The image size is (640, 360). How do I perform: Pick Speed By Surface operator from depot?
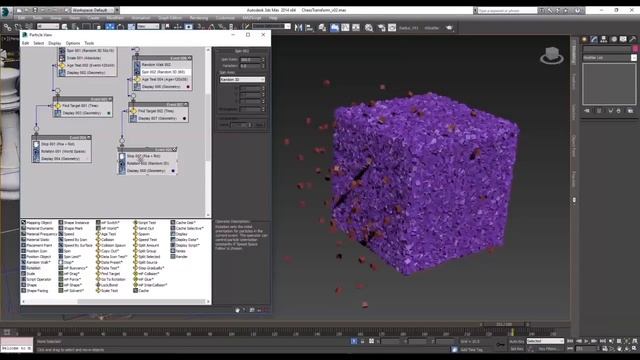pyautogui.click(x=76, y=246)
